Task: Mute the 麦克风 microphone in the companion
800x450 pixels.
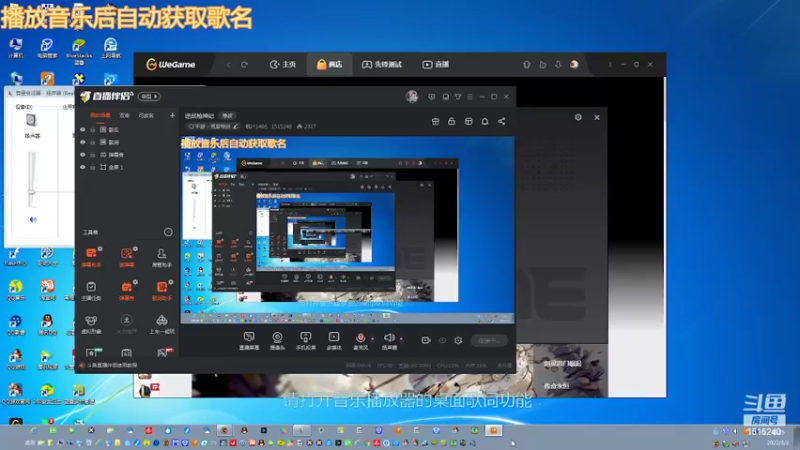Action: tap(360, 341)
